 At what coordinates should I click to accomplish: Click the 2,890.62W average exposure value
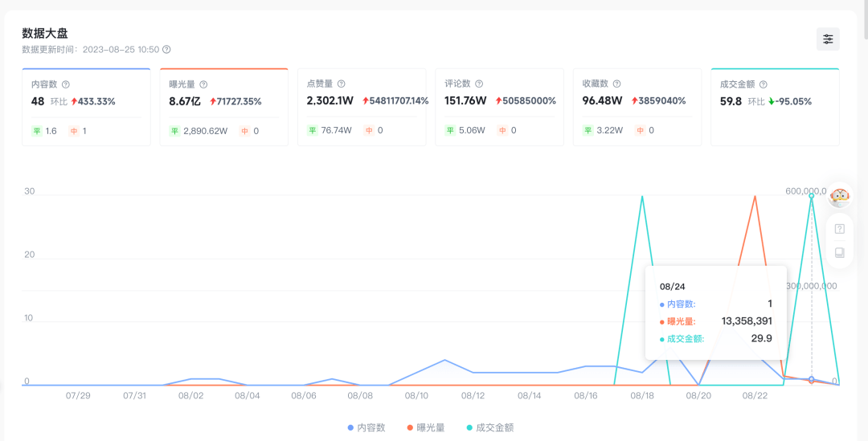[x=206, y=131]
